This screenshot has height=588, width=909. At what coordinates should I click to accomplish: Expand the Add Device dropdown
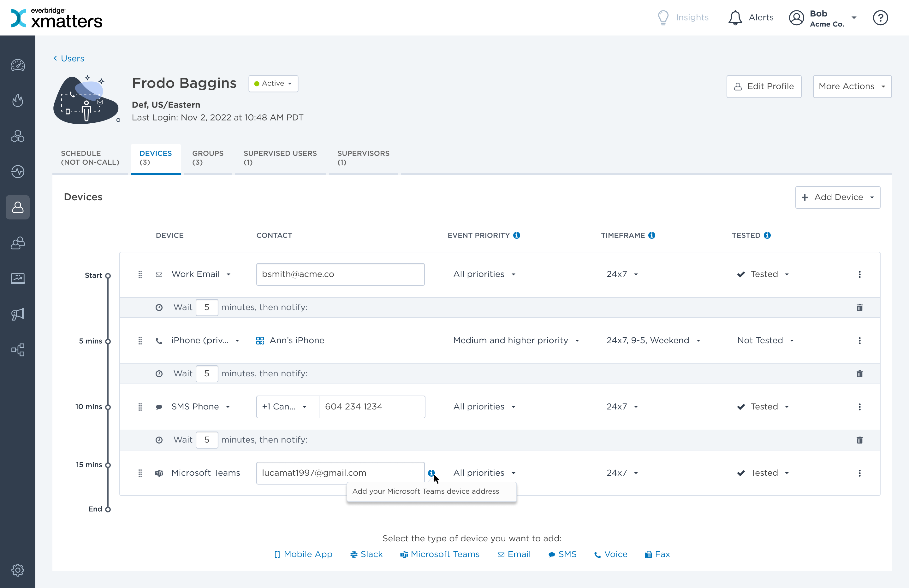point(838,197)
